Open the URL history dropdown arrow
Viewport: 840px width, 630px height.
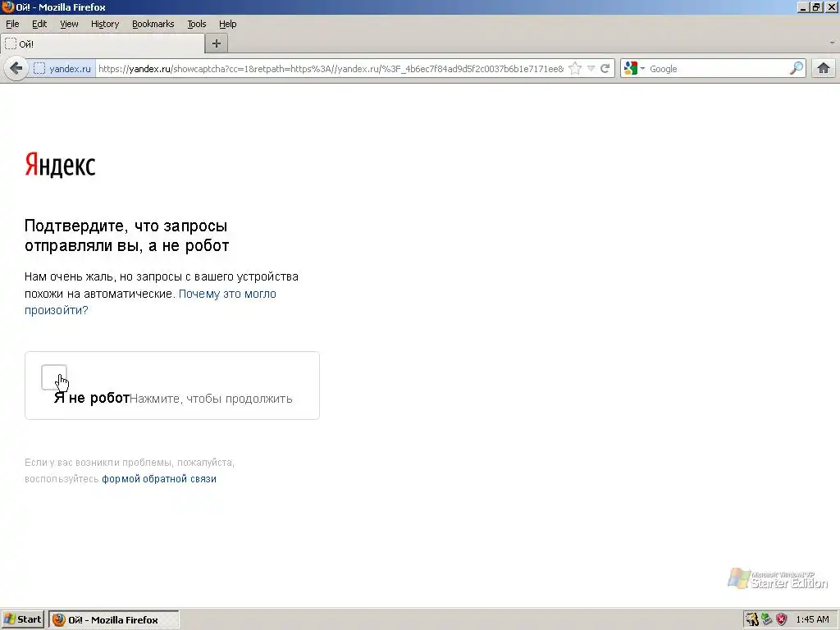pyautogui.click(x=591, y=69)
